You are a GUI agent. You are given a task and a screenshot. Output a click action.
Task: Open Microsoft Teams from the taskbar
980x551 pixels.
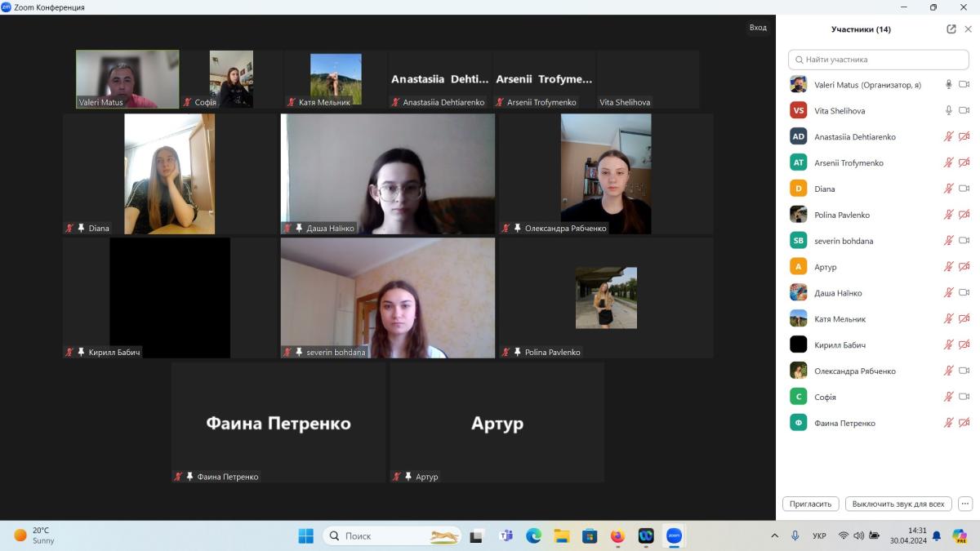click(506, 535)
